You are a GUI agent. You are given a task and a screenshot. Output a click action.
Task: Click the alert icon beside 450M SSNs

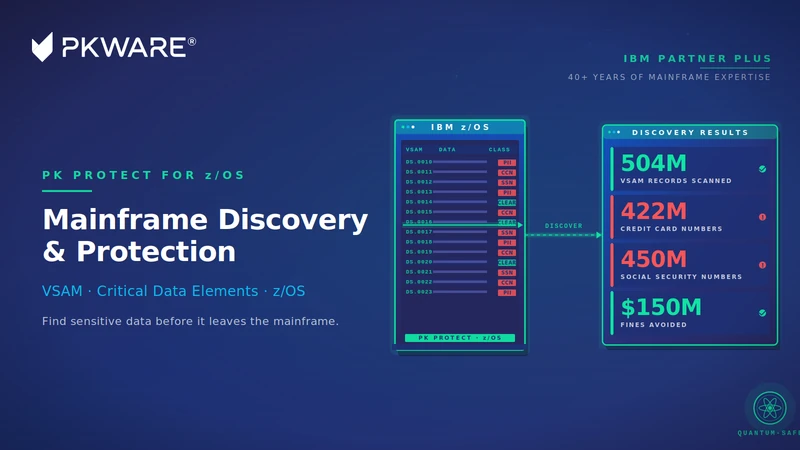pyautogui.click(x=762, y=265)
